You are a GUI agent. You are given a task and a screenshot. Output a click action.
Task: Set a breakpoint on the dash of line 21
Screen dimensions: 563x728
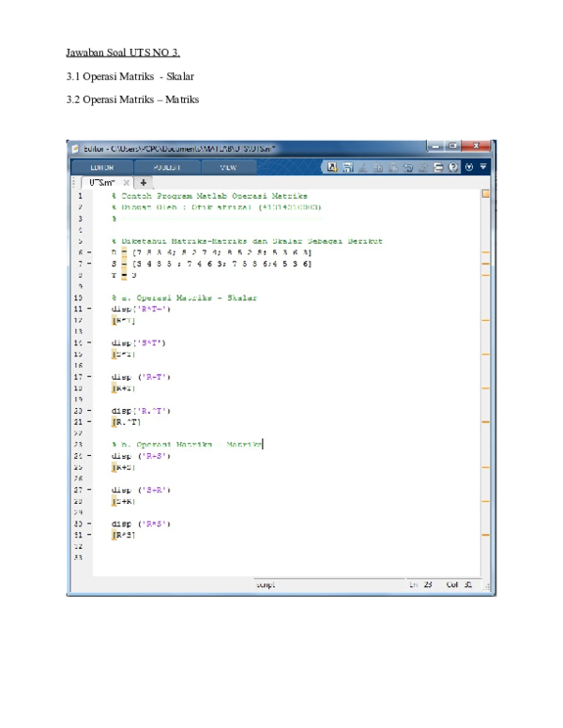click(89, 422)
